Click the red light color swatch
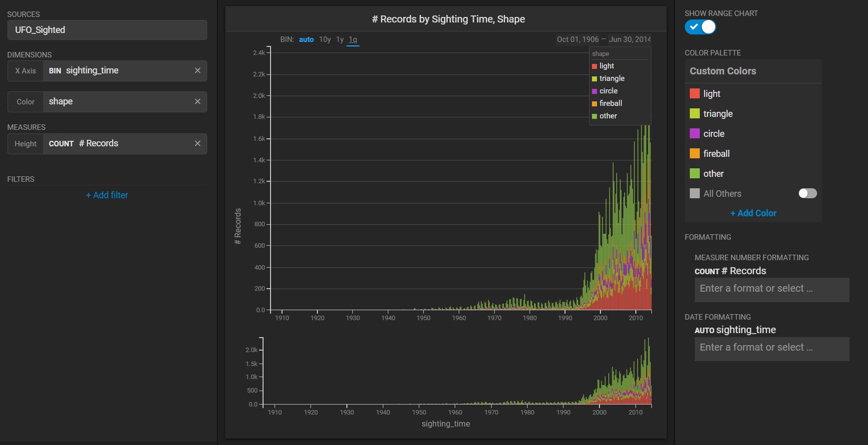The width and height of the screenshot is (868, 445). click(694, 93)
